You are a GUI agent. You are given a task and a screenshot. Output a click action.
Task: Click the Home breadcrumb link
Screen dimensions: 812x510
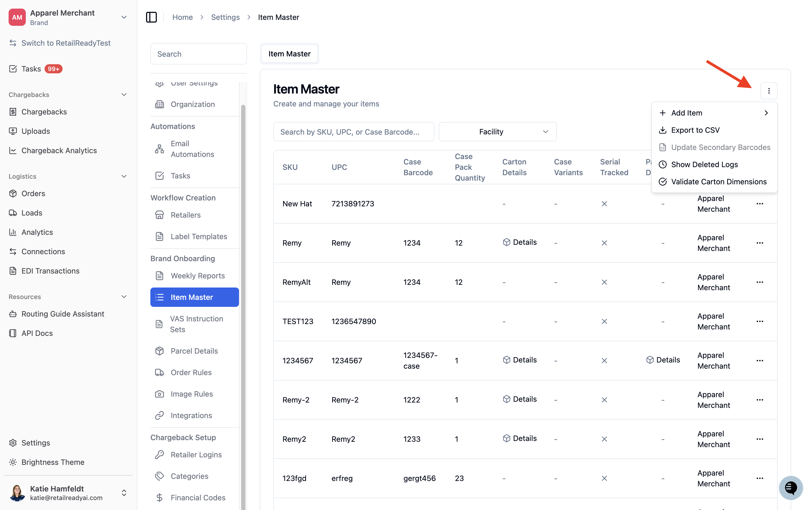[182, 17]
